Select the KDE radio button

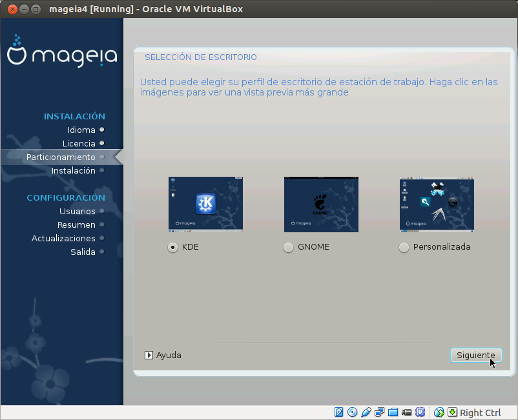pyautogui.click(x=172, y=247)
